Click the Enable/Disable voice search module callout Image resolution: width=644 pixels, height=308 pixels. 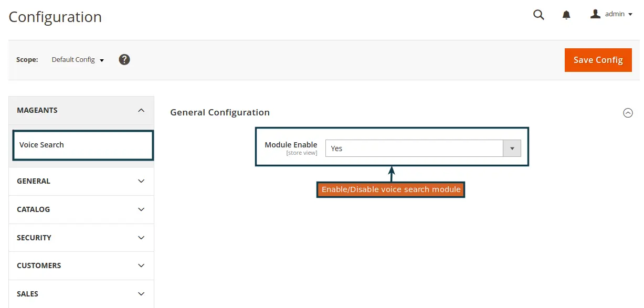click(x=391, y=189)
